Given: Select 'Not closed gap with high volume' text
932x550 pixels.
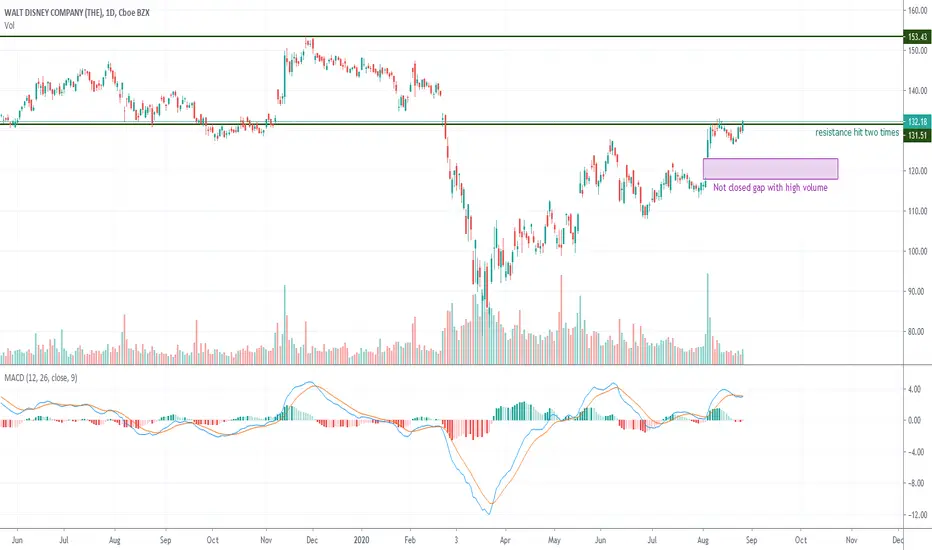Looking at the screenshot, I should (x=770, y=187).
